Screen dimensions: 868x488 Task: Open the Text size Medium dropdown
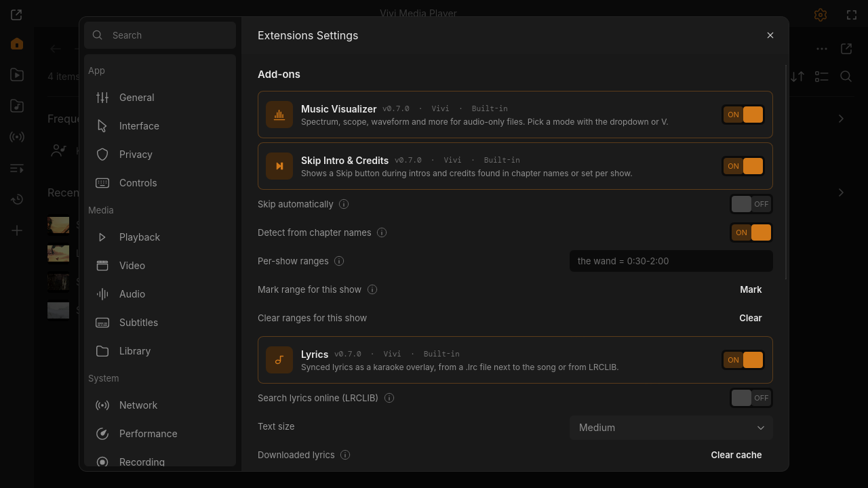tap(671, 428)
